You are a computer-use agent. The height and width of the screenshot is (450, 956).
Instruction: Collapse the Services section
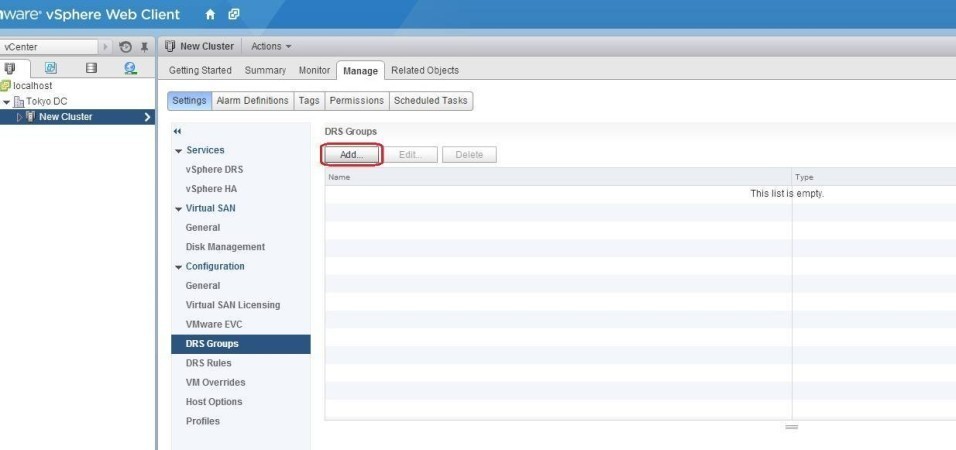[179, 151]
